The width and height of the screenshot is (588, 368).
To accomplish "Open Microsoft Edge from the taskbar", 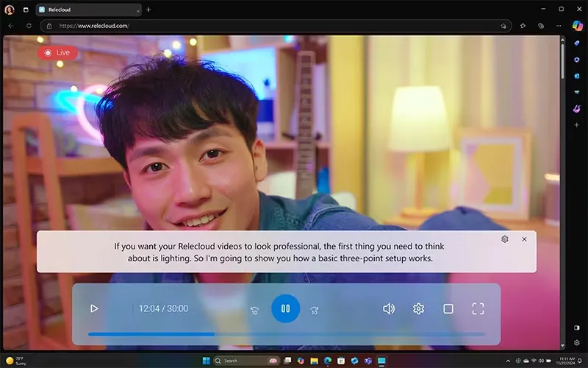I will [x=327, y=361].
